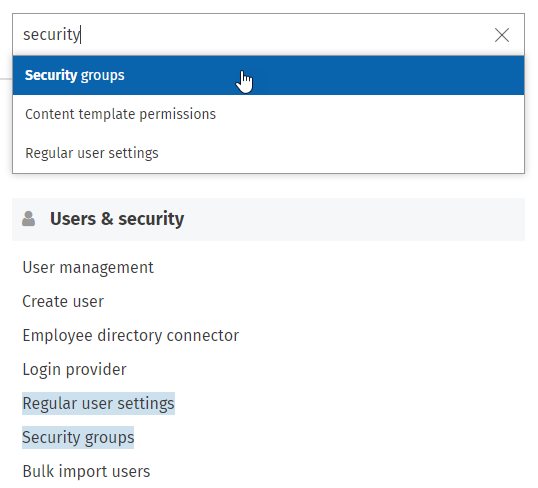
Task: Click the user silhouette icon beside Users & security
Action: coord(28,219)
